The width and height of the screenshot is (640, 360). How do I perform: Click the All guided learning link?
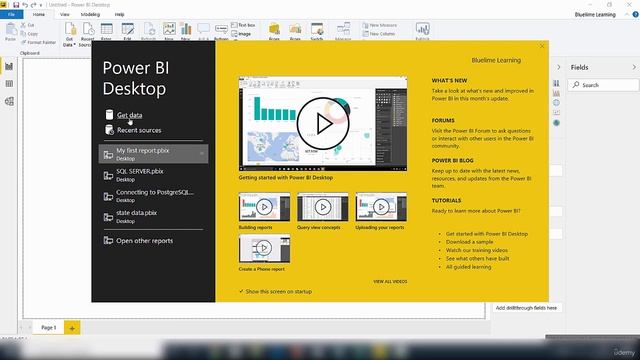[x=469, y=267]
